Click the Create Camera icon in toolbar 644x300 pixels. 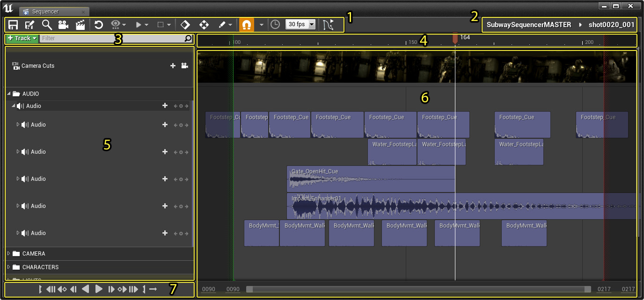[63, 25]
